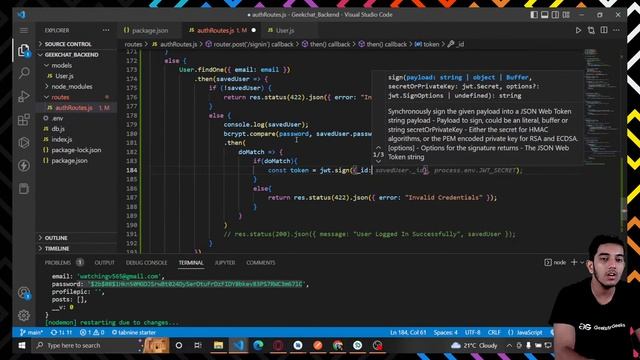The image size is (640, 360).
Task: Click Ln 184, Col 61 in status bar
Action: point(408,332)
